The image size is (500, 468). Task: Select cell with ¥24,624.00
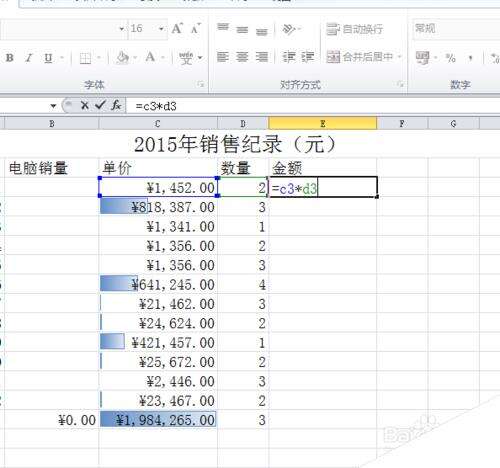(158, 323)
